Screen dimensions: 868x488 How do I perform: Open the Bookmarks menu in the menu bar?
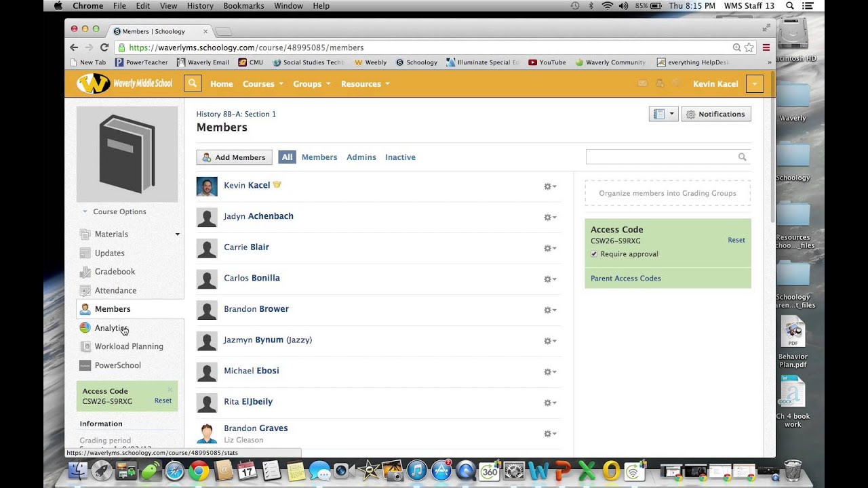point(243,5)
